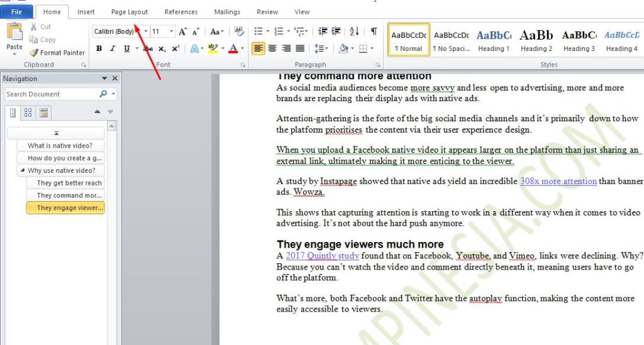Toggle underline formatting
The height and width of the screenshot is (345, 644).
[x=127, y=49]
